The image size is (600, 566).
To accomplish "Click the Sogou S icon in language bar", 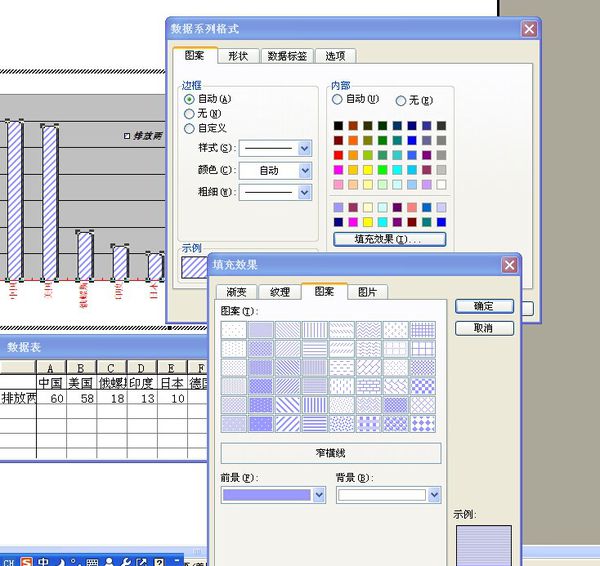I will pyautogui.click(x=26, y=561).
